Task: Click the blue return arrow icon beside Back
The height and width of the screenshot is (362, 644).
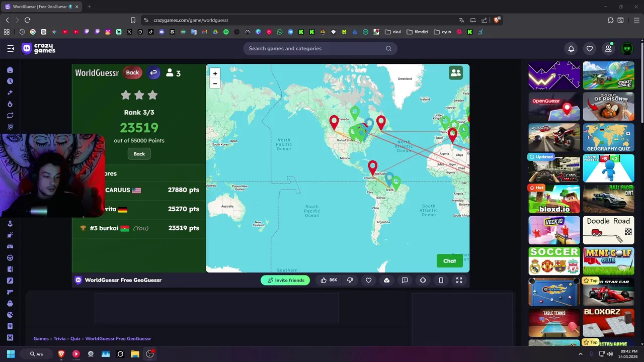Action: [153, 73]
